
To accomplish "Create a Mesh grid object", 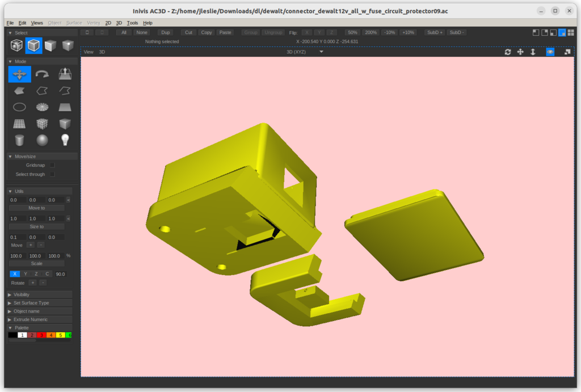I will pyautogui.click(x=19, y=124).
